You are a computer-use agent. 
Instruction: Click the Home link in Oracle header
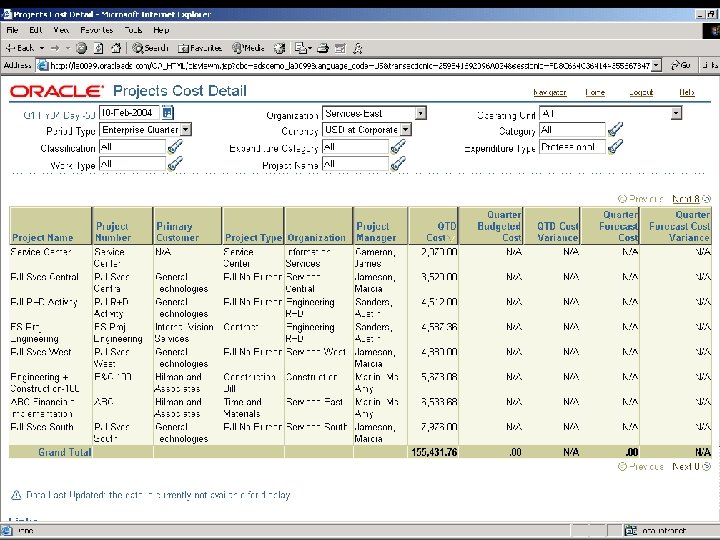pyautogui.click(x=595, y=92)
